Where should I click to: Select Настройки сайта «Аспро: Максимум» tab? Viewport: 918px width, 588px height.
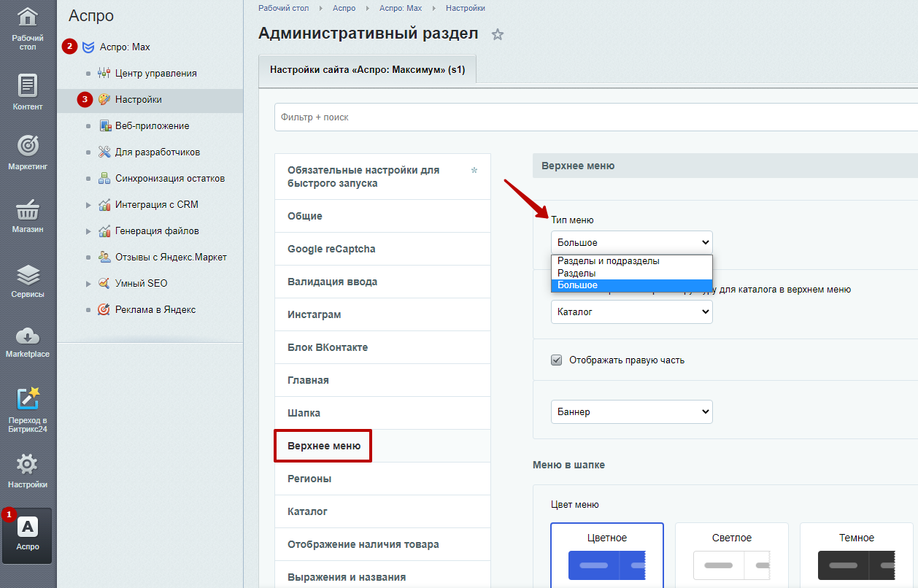tap(368, 71)
